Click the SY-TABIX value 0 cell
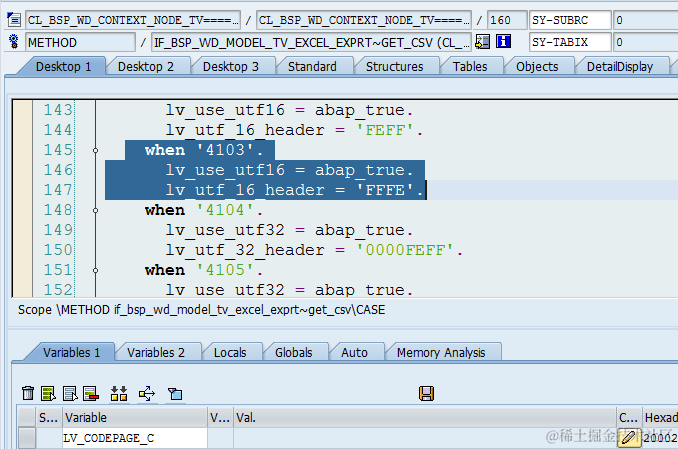This screenshot has height=449, width=678. pyautogui.click(x=645, y=42)
